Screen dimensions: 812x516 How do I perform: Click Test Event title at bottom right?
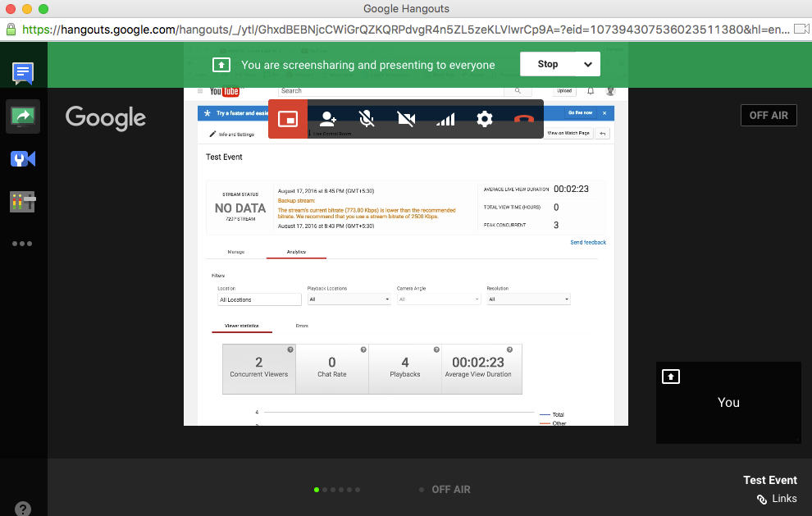pyautogui.click(x=770, y=480)
